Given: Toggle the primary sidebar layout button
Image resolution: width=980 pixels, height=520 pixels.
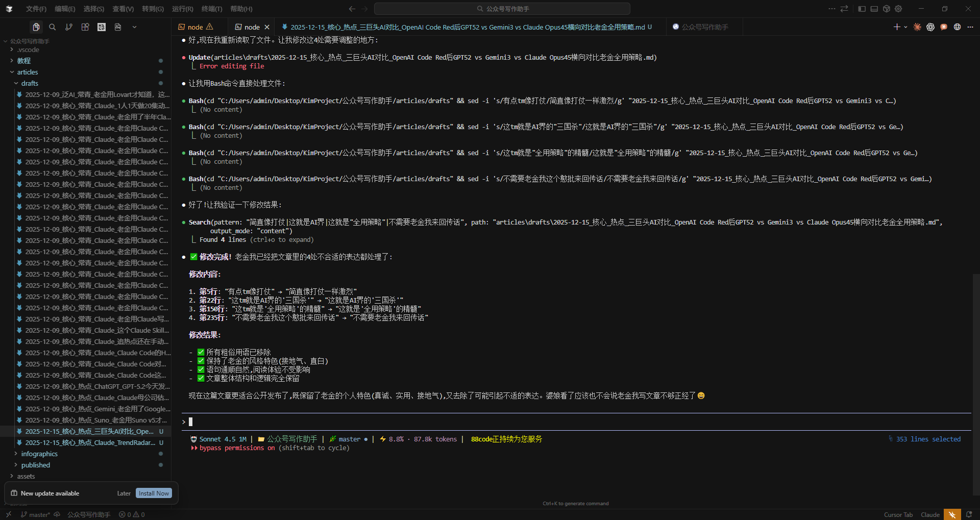Looking at the screenshot, I should pyautogui.click(x=862, y=9).
